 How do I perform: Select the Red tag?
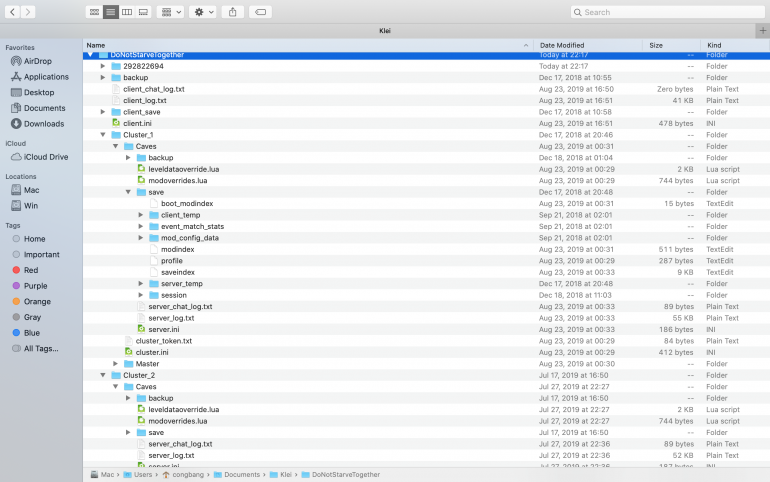[x=30, y=270]
